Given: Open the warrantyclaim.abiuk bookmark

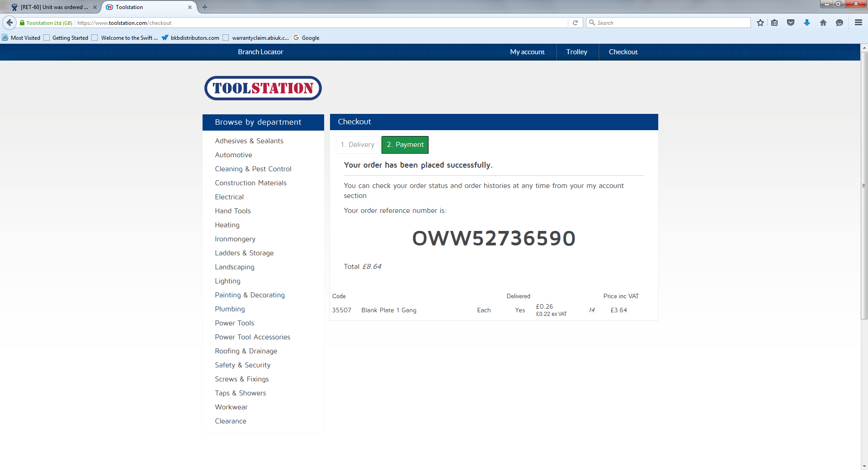Looking at the screenshot, I should click(256, 38).
